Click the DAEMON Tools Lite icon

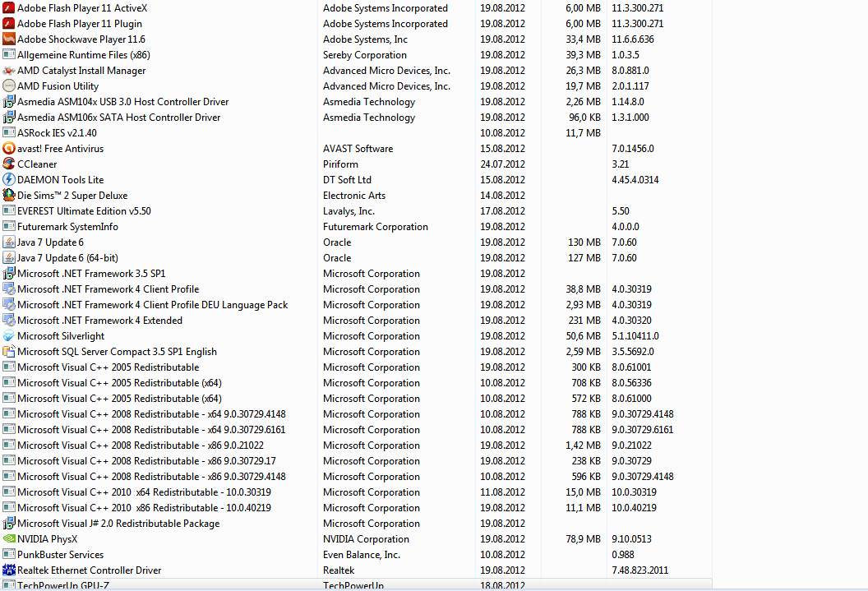tap(8, 179)
